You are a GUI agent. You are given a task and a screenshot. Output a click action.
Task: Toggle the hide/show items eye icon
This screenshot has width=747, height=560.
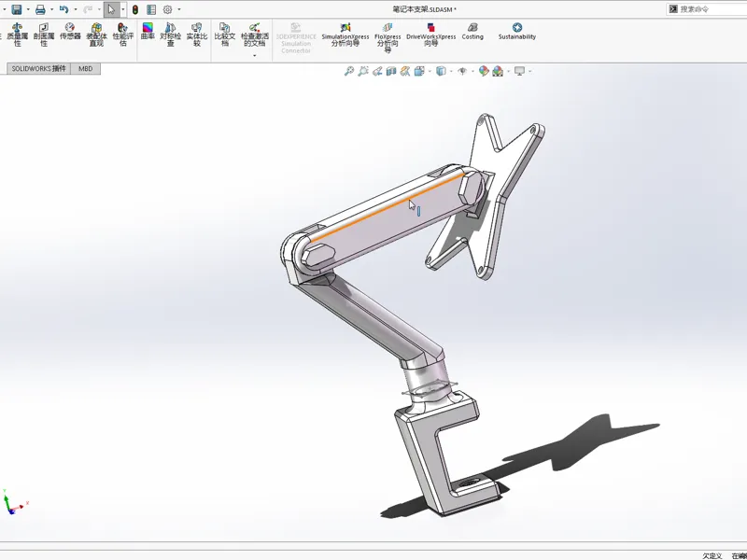click(462, 72)
